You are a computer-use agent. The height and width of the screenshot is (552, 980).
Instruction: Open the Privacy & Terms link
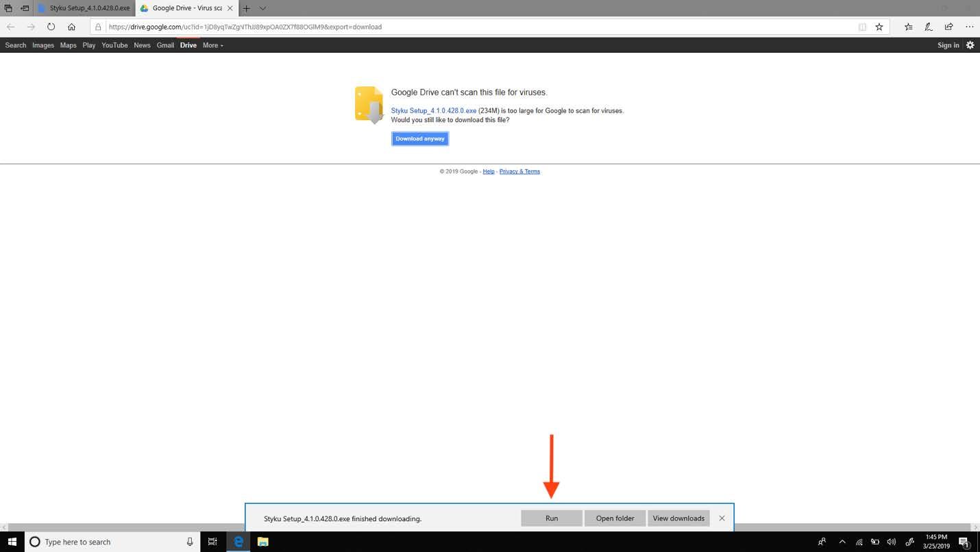519,171
